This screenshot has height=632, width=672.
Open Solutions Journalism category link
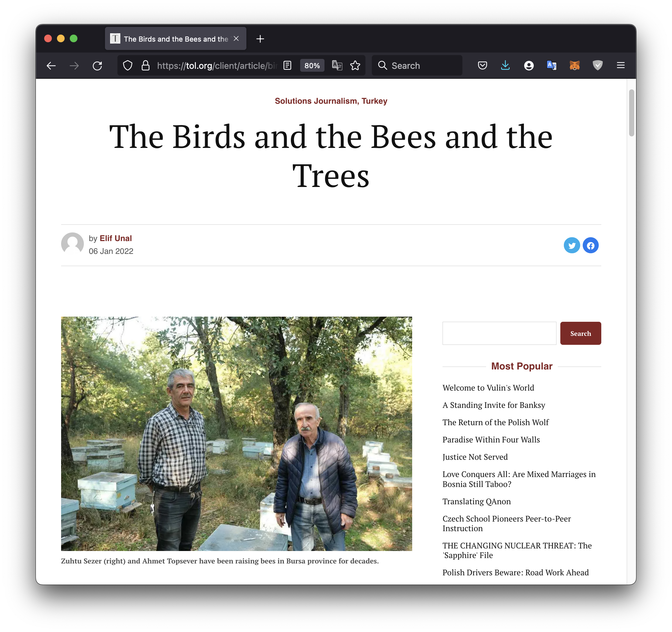(316, 101)
